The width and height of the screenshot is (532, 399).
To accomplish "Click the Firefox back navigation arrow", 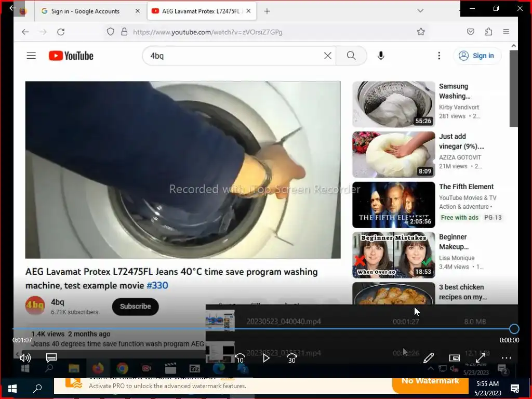I will 25,32.
